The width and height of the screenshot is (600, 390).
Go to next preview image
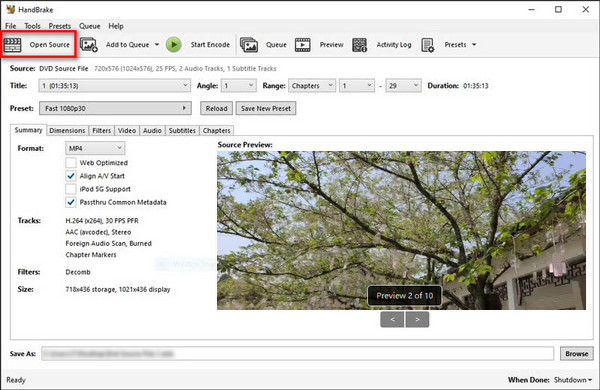(417, 319)
